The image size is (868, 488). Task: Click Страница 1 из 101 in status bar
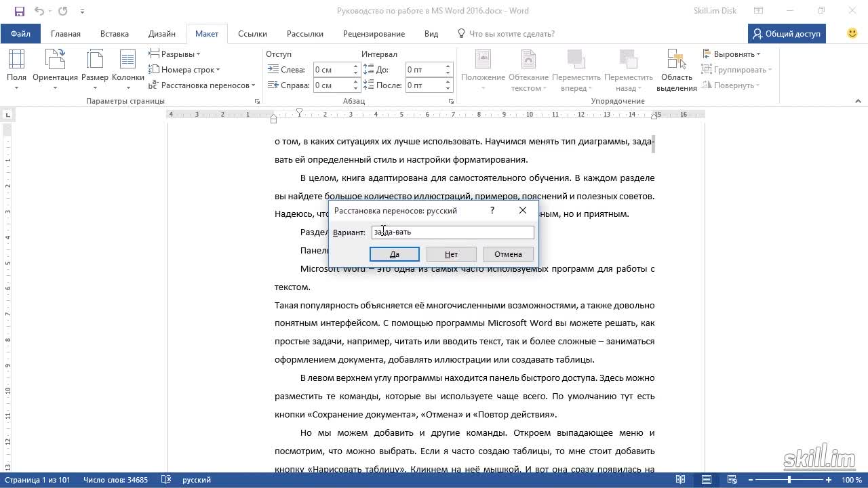[37, 480]
